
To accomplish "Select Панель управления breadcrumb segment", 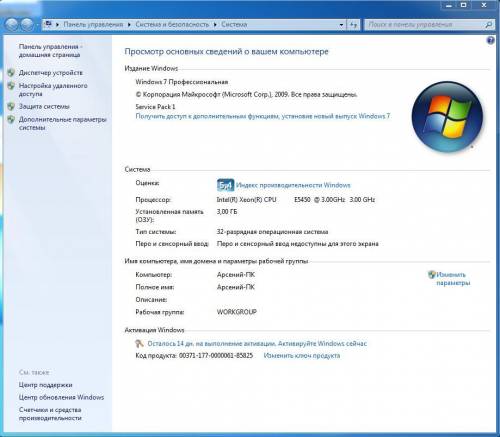I will point(93,25).
